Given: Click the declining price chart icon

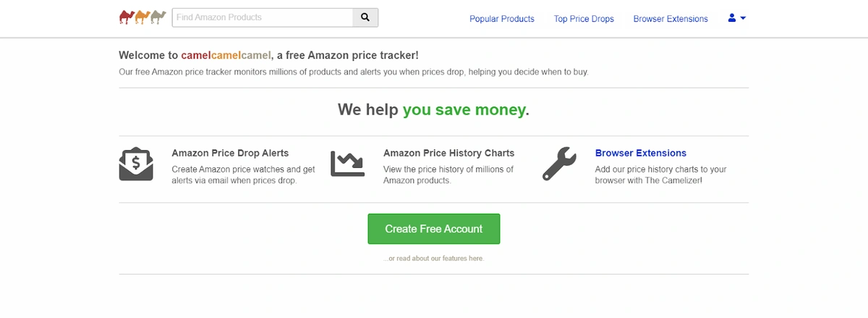Looking at the screenshot, I should tap(347, 164).
